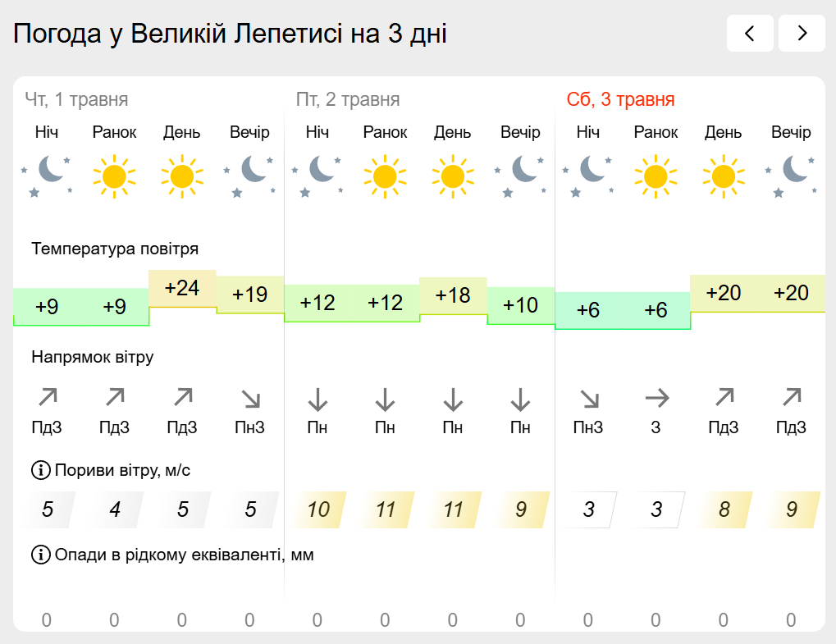Select the sun icon for Thursday День

tap(182, 176)
